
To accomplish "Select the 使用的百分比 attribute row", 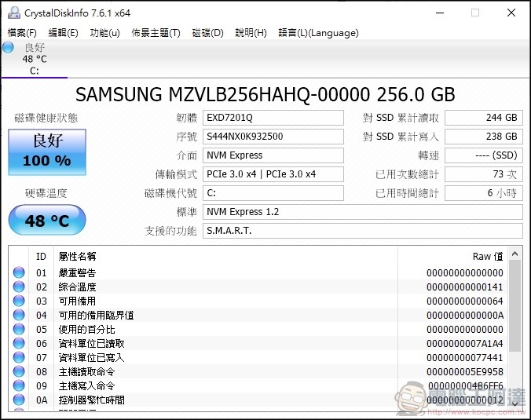I will tap(258, 329).
